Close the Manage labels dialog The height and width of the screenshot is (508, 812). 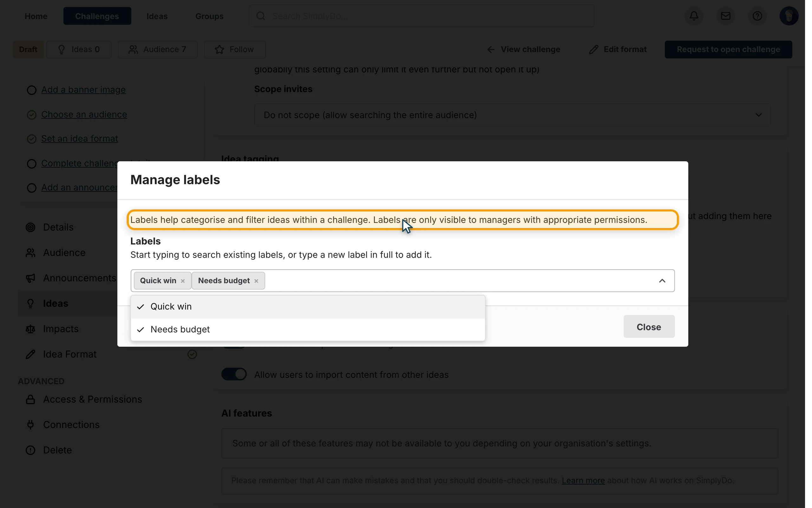pos(649,327)
